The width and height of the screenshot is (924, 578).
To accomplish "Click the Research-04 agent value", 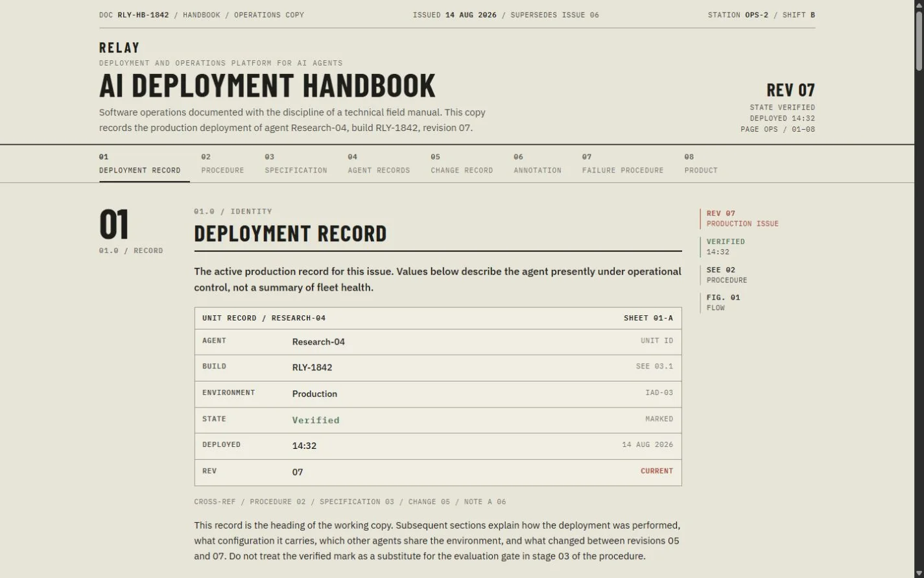I will [318, 342].
